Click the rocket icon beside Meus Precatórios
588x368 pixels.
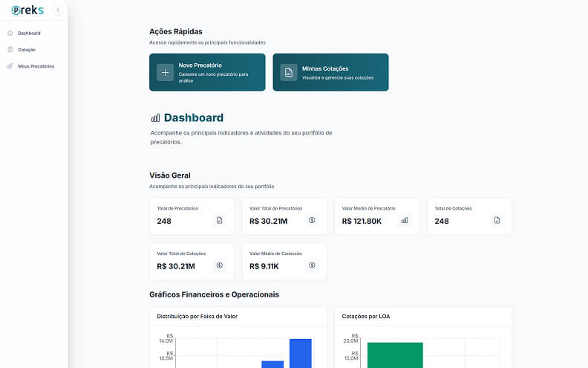click(x=10, y=66)
